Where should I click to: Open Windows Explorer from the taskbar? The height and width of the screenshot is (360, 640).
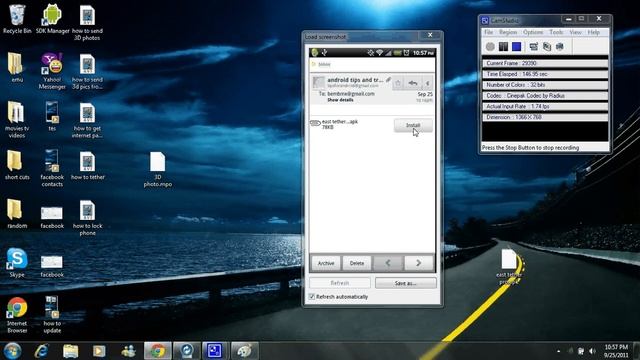[71, 351]
